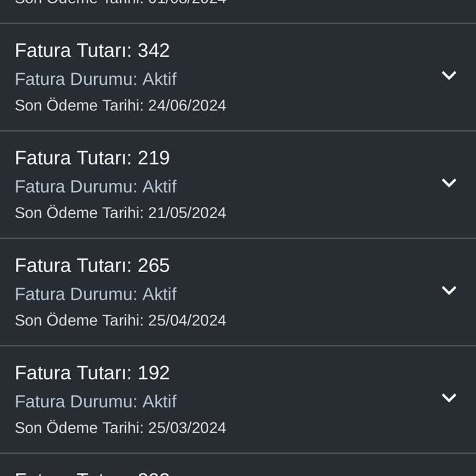Tap the 25/04/2024 due date line
This screenshot has width=476, height=476.
click(x=120, y=320)
